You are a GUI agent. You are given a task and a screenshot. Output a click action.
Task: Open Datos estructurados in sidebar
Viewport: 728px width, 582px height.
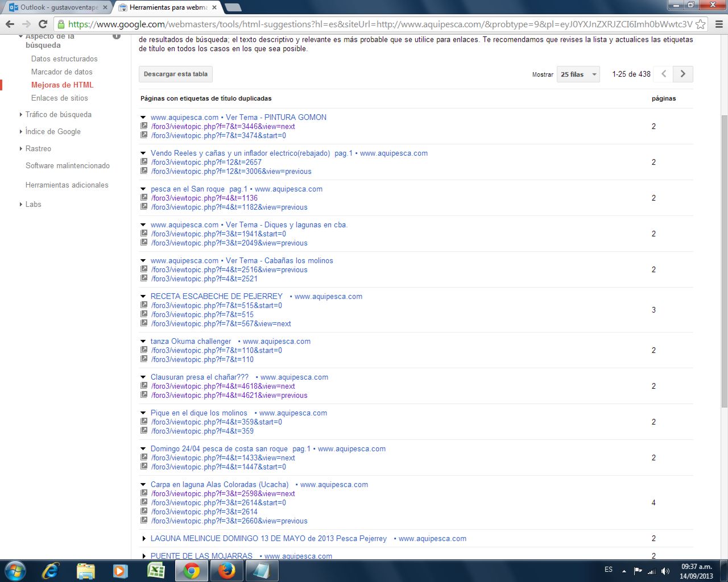[64, 59]
